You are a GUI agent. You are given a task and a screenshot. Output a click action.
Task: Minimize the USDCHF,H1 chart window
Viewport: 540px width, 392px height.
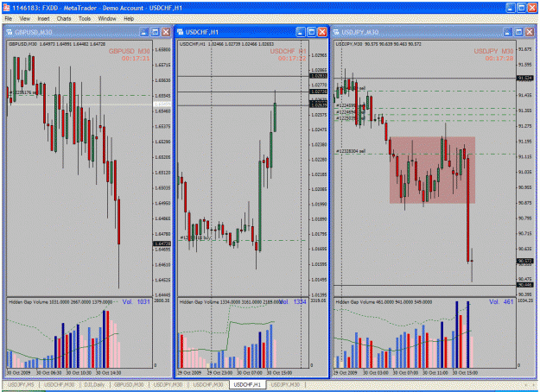[301, 32]
